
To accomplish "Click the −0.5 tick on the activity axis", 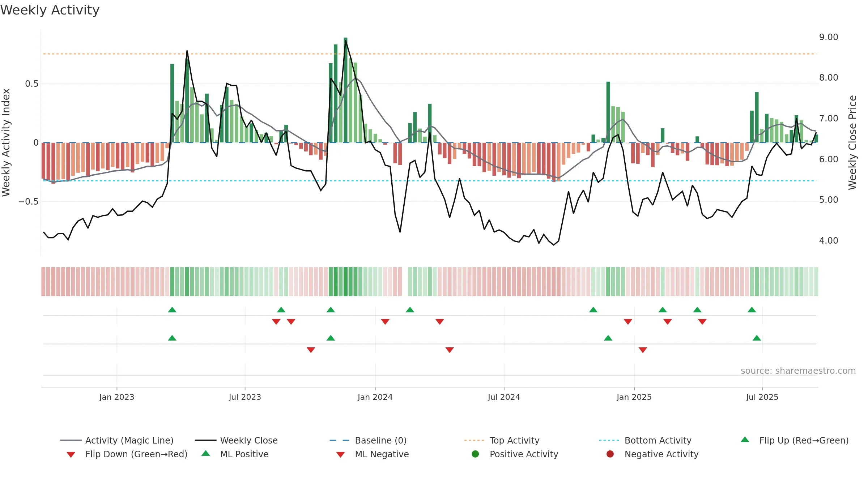I will click(x=29, y=202).
